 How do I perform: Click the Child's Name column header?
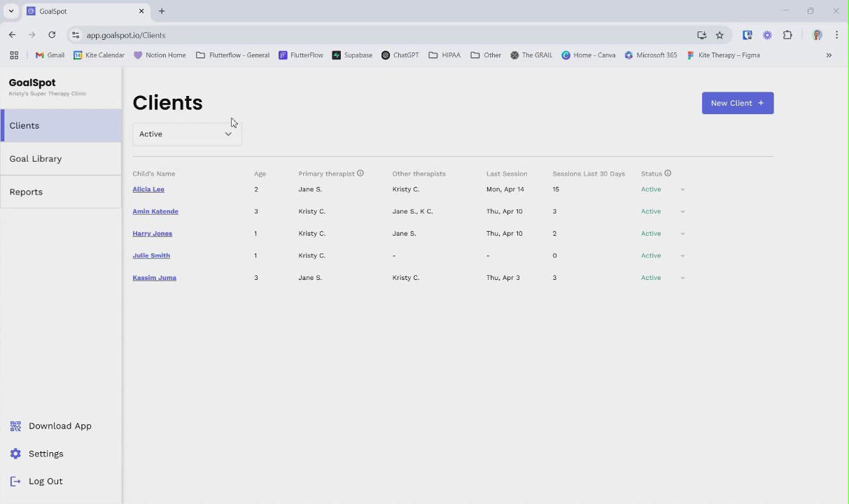click(154, 174)
